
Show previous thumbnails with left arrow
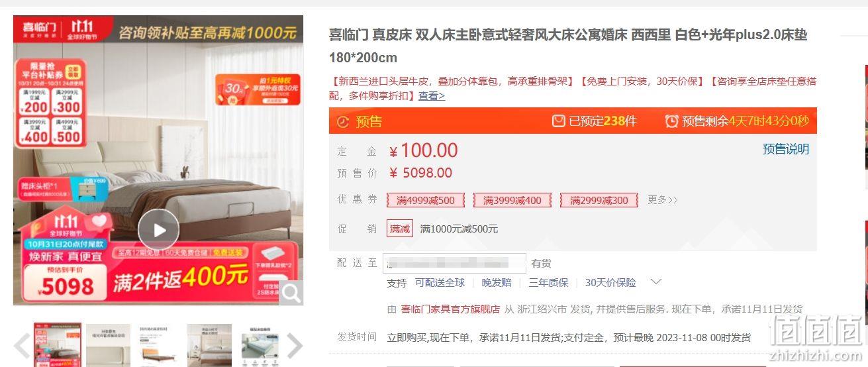22,345
